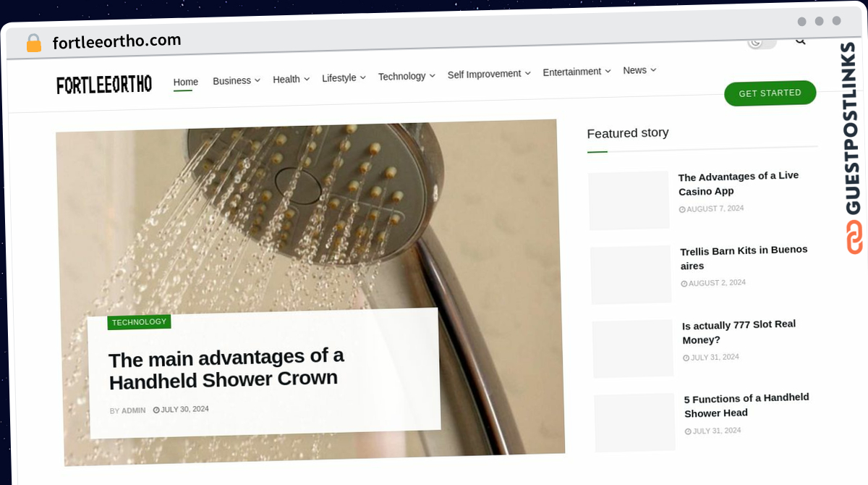
Task: Open 5 Functions of a Handheld Shower Head
Action: pyautogui.click(x=746, y=406)
